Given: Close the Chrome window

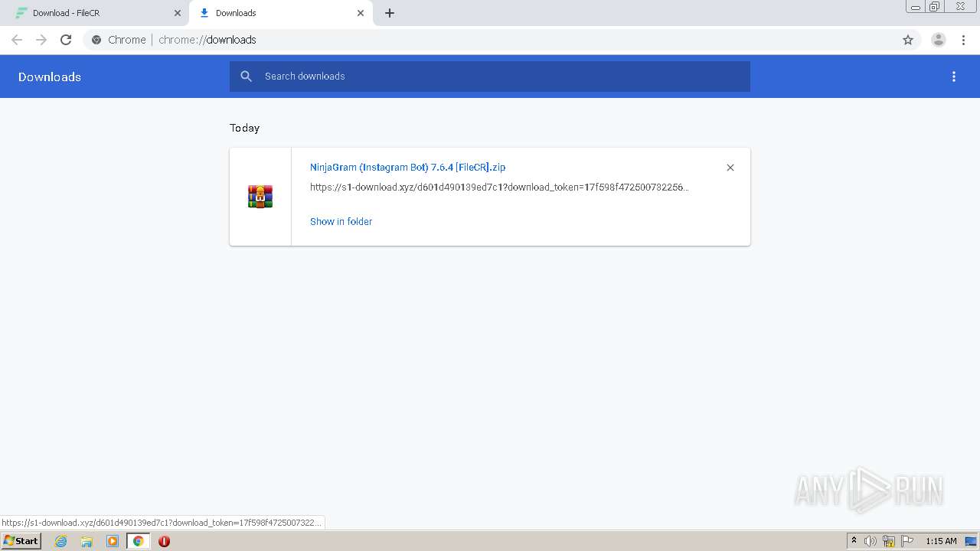Looking at the screenshot, I should 960,7.
